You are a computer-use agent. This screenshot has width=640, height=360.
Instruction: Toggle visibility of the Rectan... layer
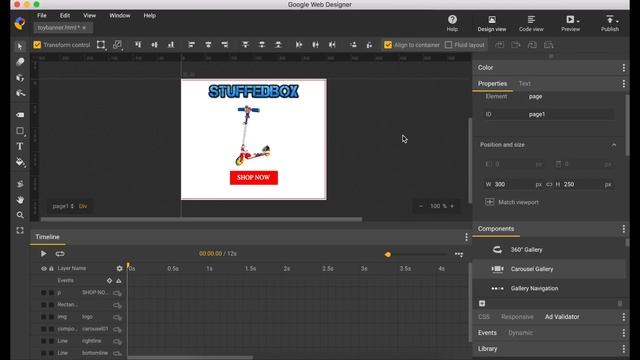(x=43, y=305)
